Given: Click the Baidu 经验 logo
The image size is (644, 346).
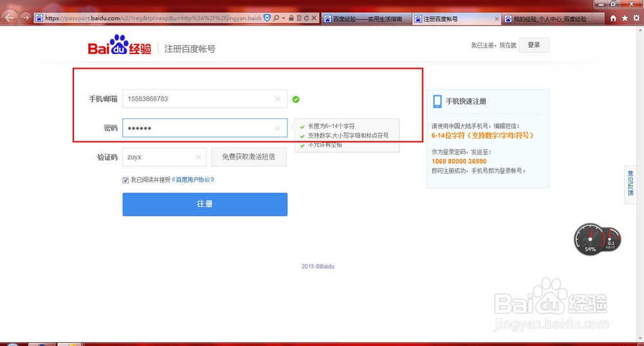Looking at the screenshot, I should [x=120, y=44].
